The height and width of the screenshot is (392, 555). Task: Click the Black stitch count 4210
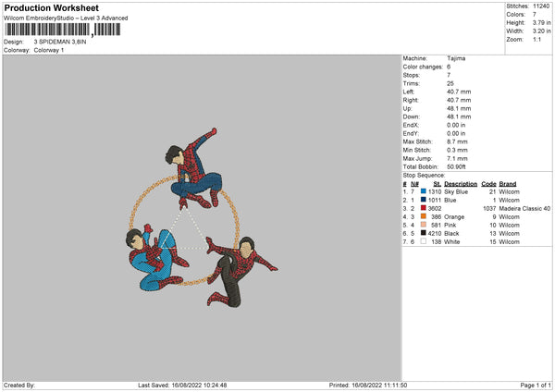[x=435, y=234]
